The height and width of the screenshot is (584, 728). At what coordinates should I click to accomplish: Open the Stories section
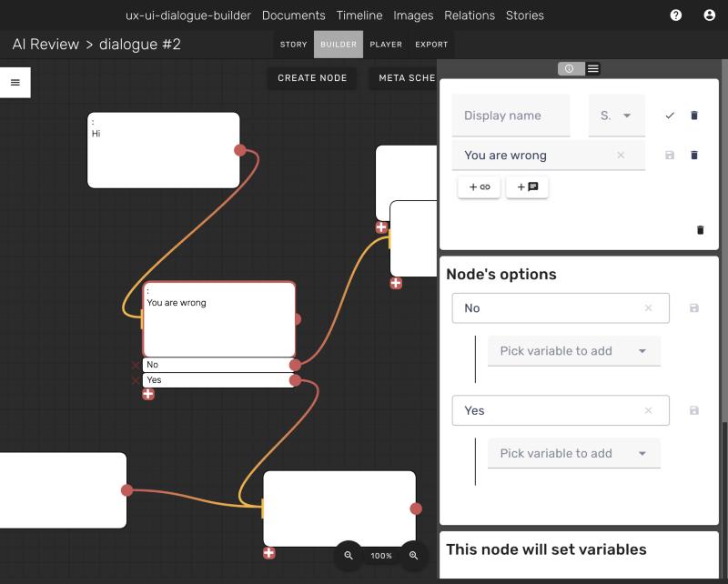525,15
